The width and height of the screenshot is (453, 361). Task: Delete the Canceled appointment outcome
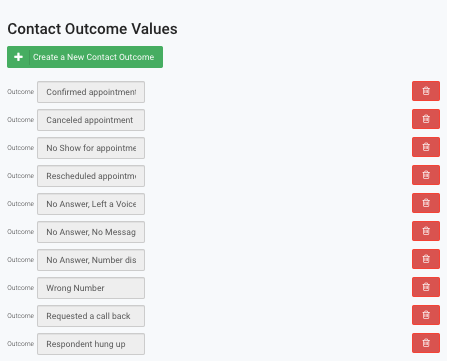426,119
